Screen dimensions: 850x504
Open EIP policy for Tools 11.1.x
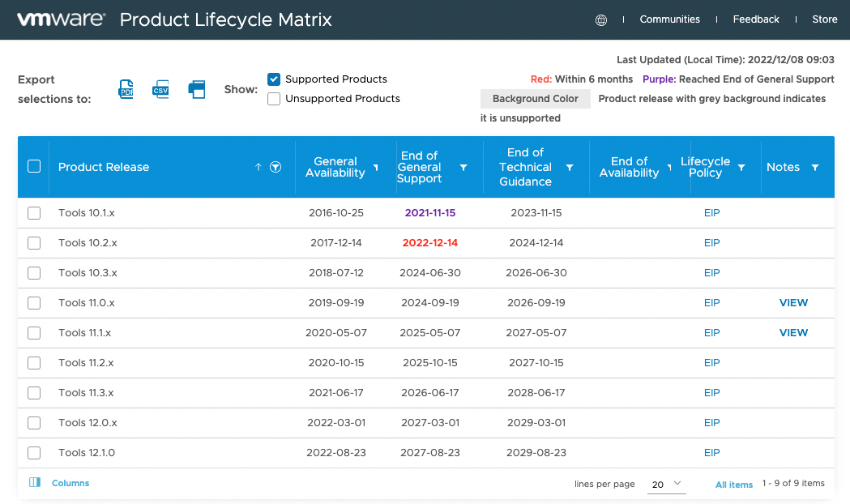[x=711, y=333]
